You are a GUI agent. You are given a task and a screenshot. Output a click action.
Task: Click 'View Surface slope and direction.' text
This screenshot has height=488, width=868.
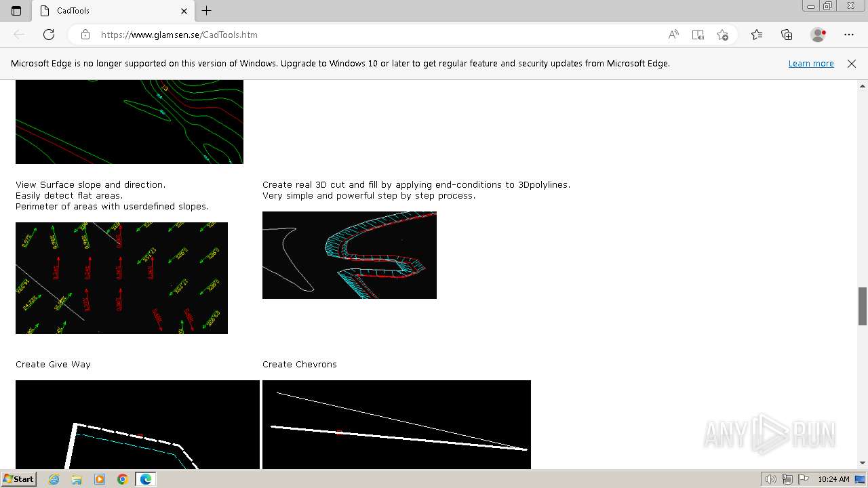point(90,184)
